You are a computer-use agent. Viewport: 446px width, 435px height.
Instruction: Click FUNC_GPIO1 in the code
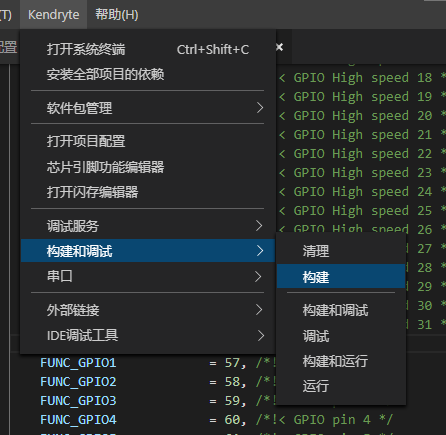point(78,363)
